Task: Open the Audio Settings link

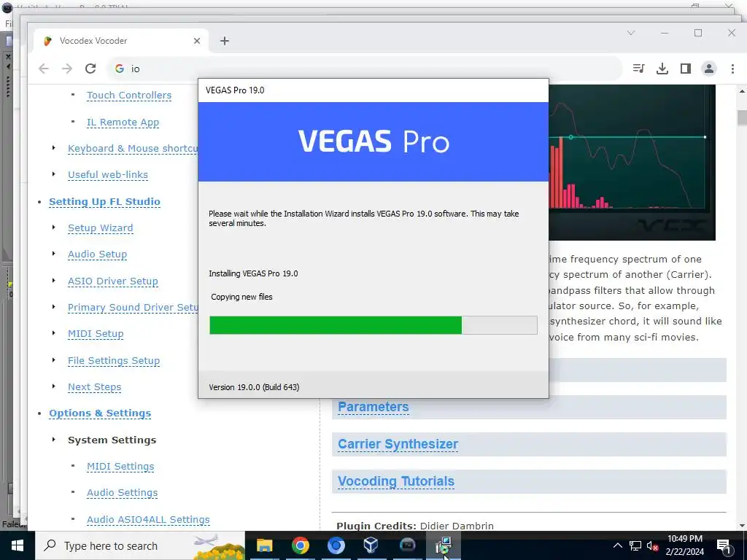Action: tap(122, 493)
